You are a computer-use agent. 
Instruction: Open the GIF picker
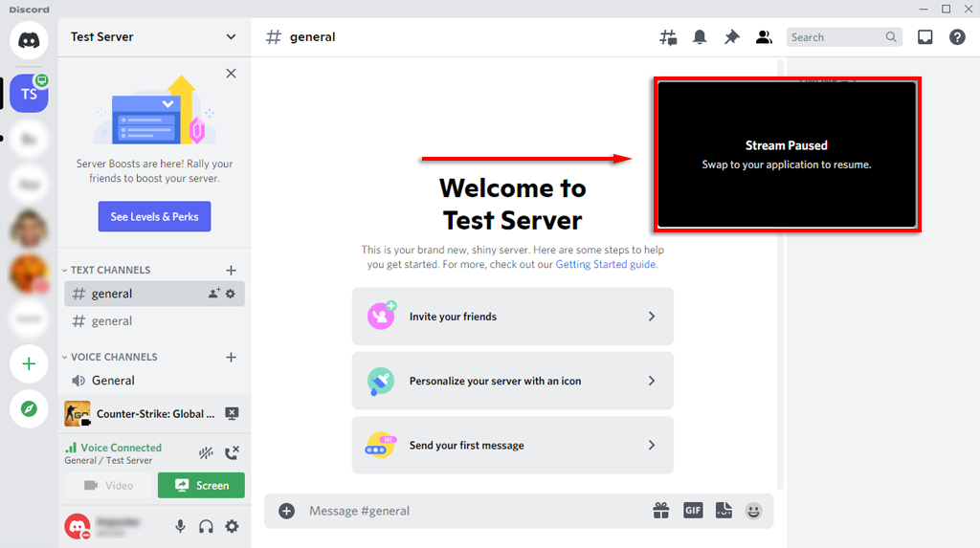pyautogui.click(x=693, y=511)
